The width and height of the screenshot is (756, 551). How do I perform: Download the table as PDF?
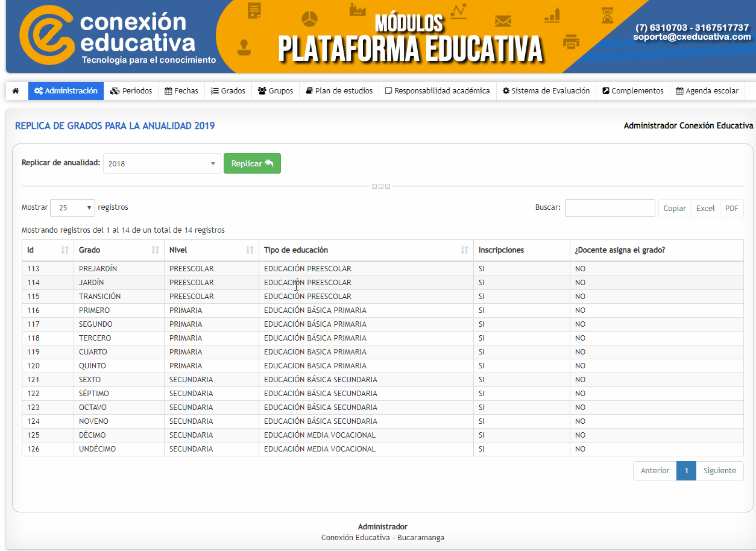[x=731, y=208]
